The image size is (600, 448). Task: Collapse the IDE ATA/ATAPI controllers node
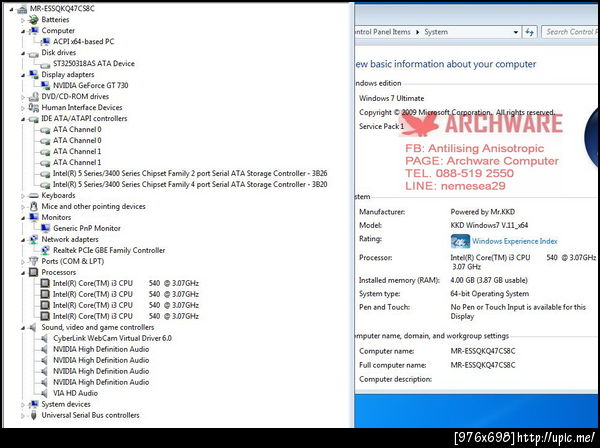pos(23,119)
